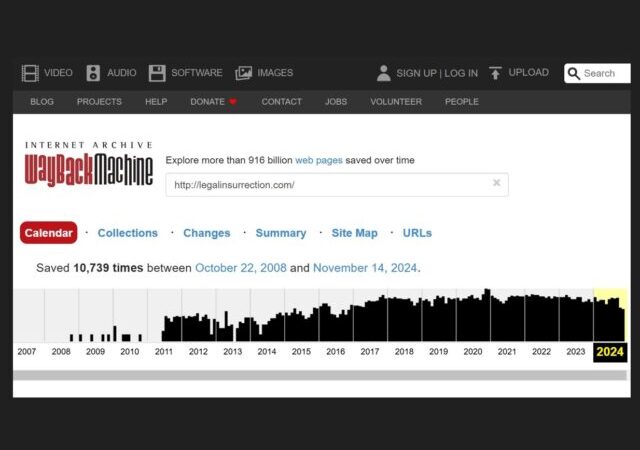Follow the November 14, 2024 link
The height and width of the screenshot is (450, 640).
[x=365, y=268]
